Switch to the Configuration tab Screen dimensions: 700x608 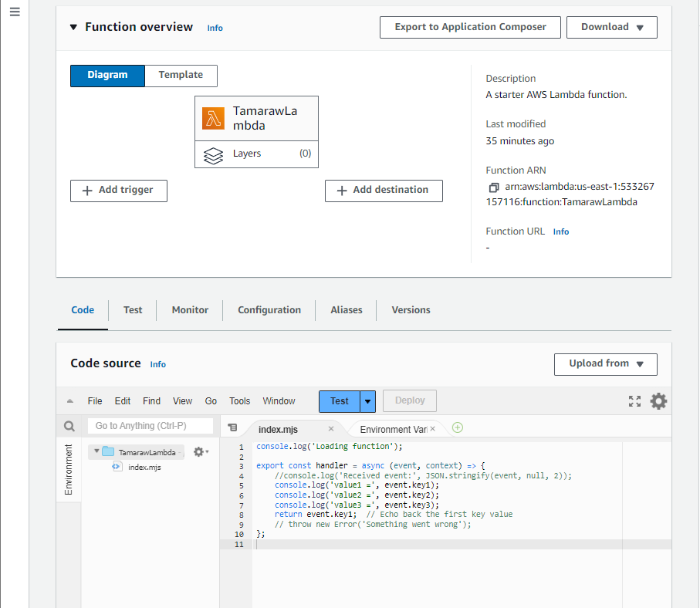pos(269,310)
